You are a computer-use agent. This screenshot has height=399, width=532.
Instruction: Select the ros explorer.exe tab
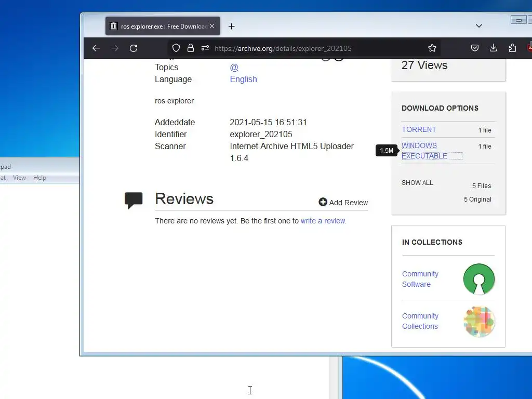pos(163,26)
